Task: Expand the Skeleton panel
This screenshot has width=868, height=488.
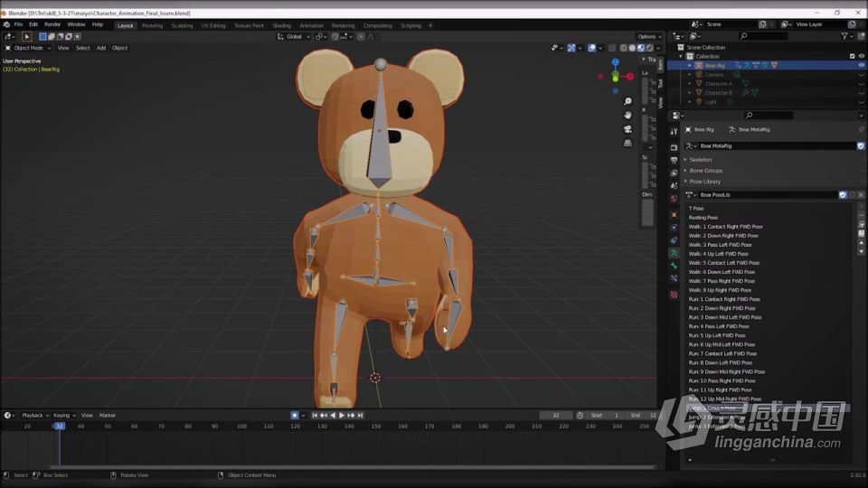Action: click(x=700, y=159)
